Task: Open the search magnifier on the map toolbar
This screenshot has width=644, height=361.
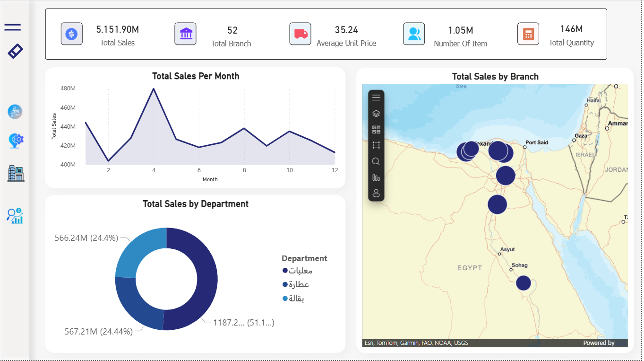Action: [x=376, y=161]
